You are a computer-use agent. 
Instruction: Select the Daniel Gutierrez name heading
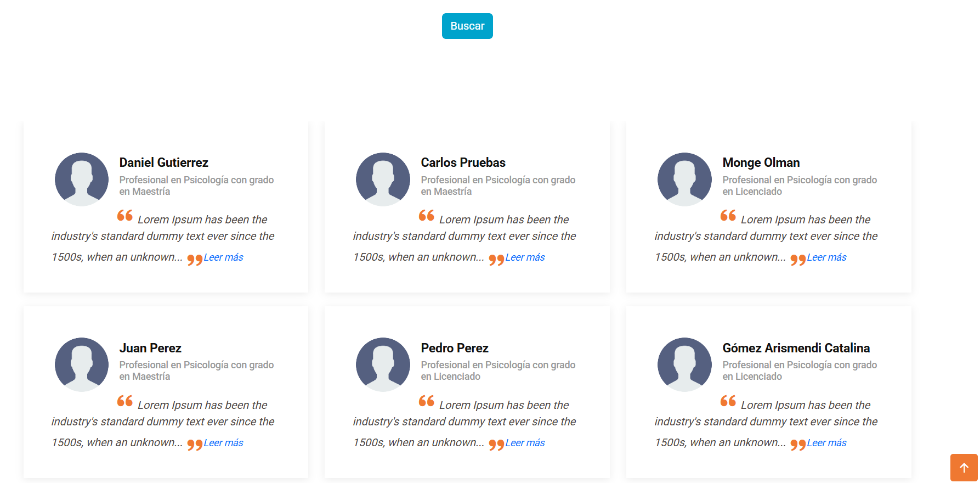(164, 162)
